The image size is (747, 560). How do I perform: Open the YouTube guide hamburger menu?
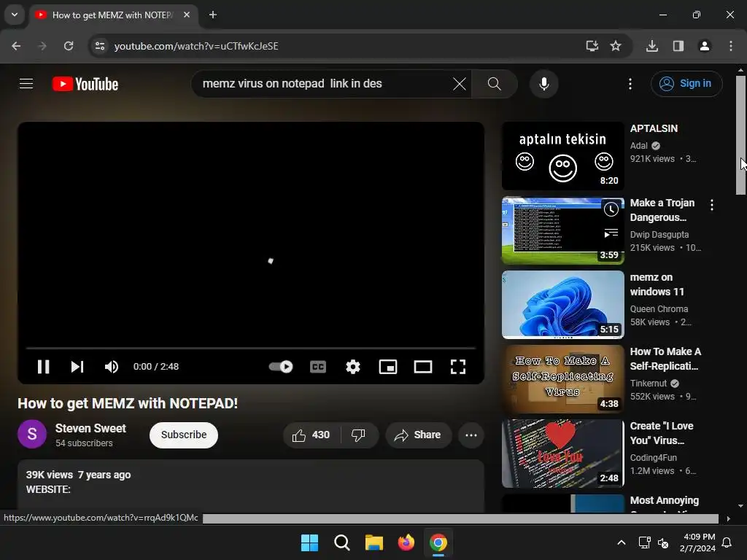click(26, 84)
